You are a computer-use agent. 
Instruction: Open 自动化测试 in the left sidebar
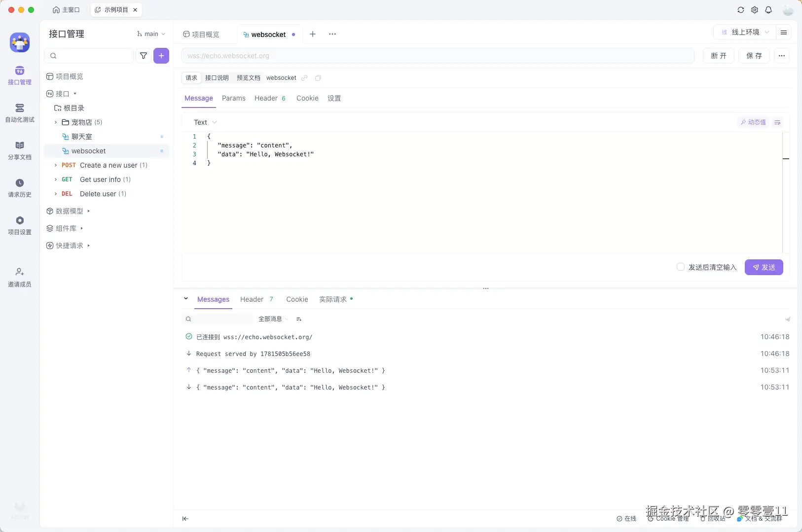[x=20, y=113]
